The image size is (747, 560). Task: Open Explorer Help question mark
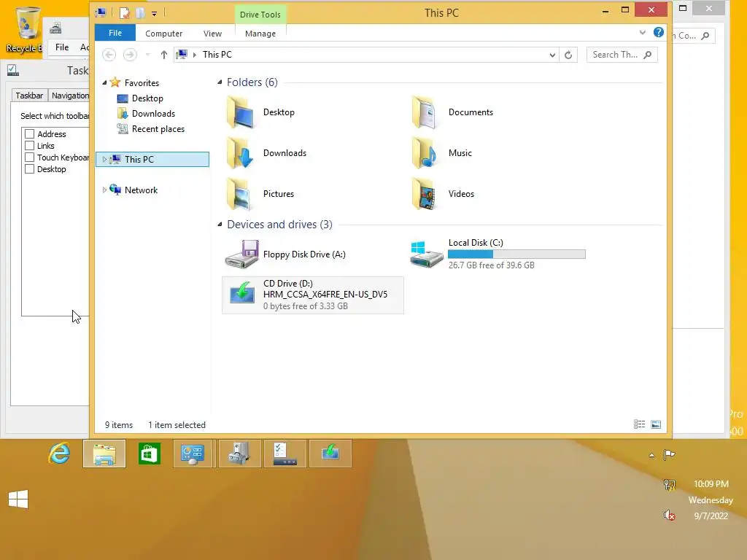coord(659,32)
